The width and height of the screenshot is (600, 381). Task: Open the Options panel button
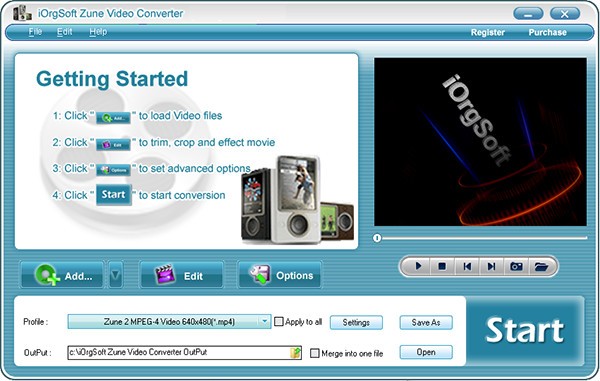(x=279, y=275)
